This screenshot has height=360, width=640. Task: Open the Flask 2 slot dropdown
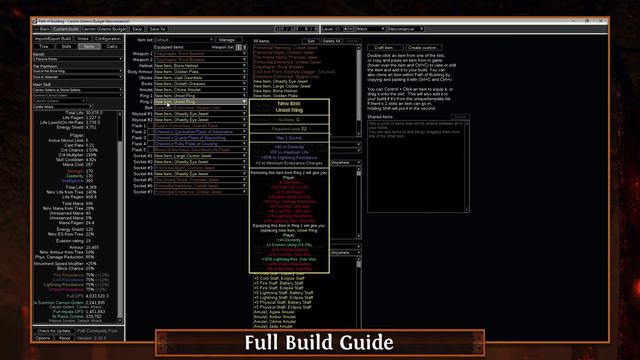[200, 132]
